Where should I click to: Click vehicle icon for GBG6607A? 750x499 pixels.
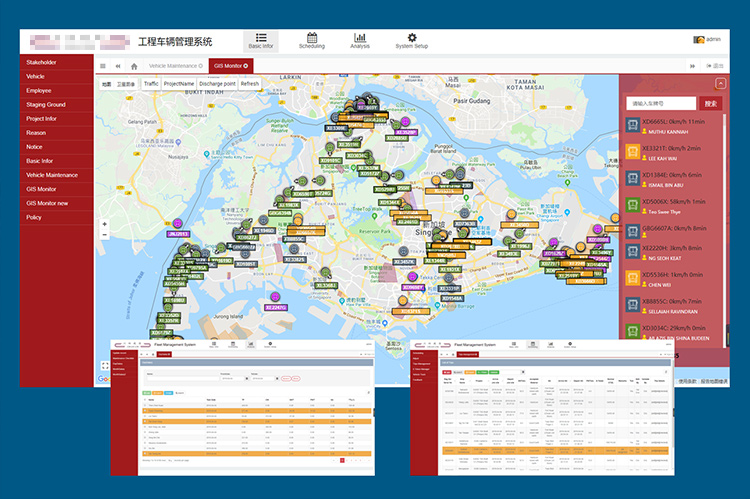(633, 232)
